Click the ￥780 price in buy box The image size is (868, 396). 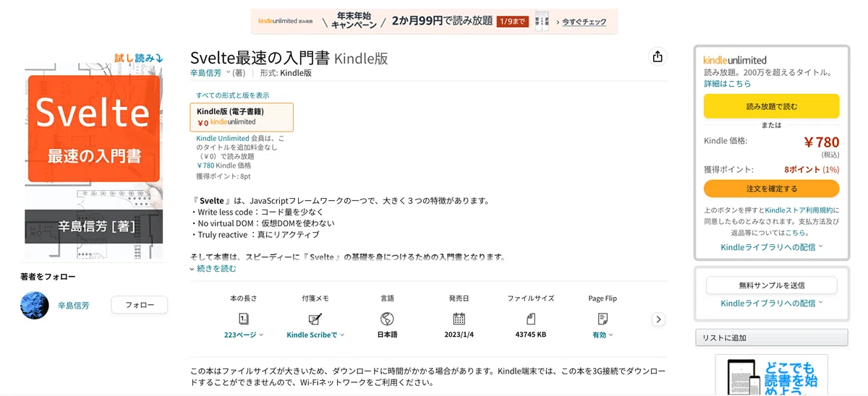coord(822,142)
